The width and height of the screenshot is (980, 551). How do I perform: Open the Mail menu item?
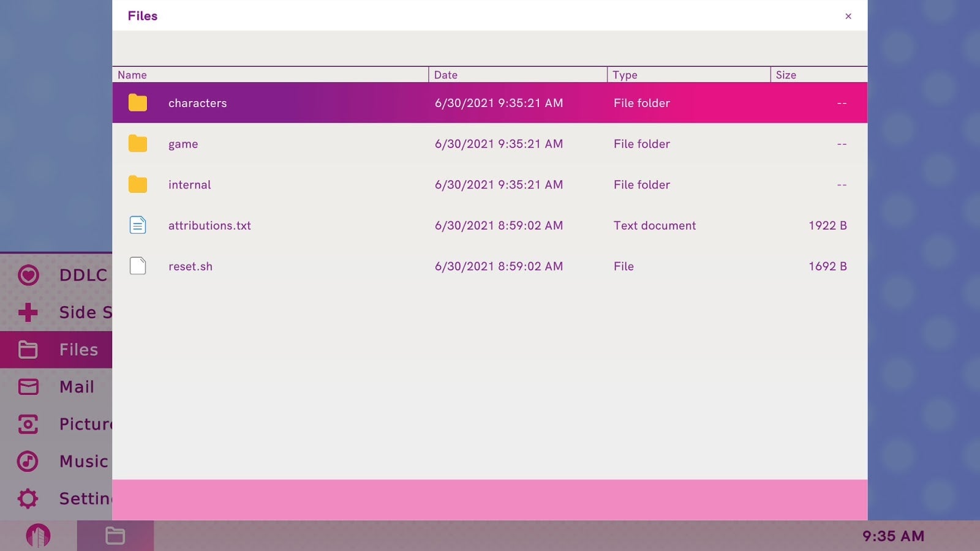76,387
